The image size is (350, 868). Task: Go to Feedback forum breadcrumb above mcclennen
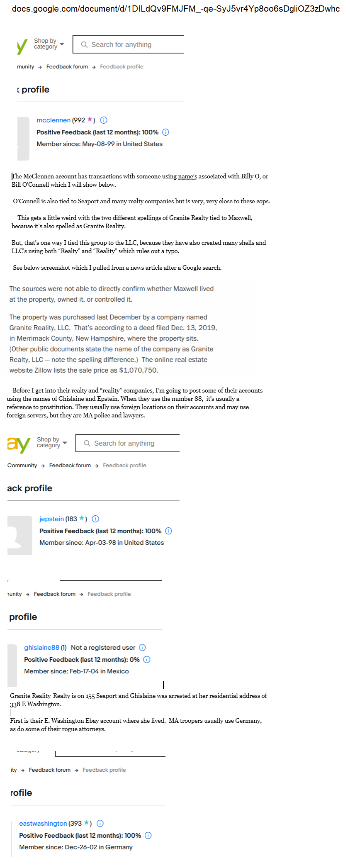click(x=67, y=67)
